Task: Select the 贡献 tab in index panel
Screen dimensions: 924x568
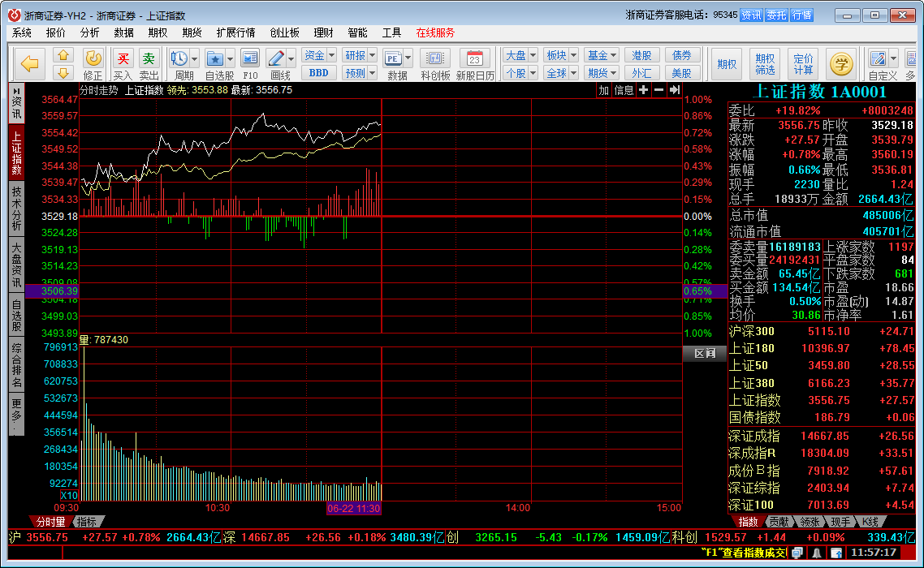Action: [779, 522]
